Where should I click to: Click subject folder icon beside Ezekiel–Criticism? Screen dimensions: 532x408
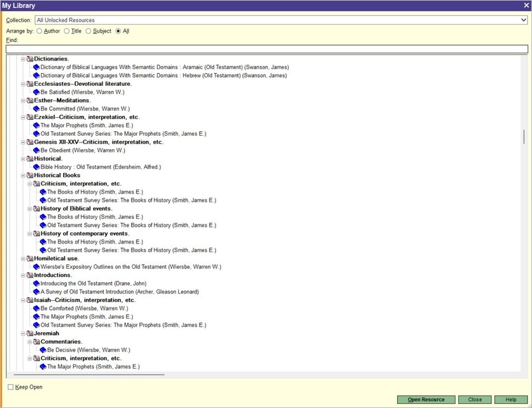[30, 117]
